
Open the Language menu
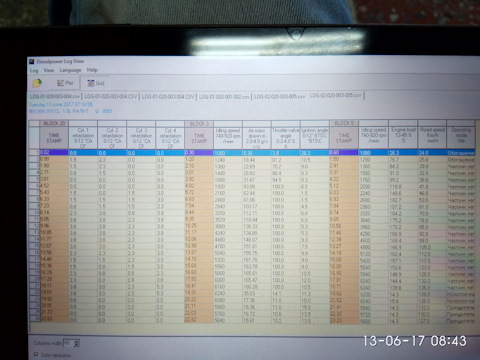pos(70,70)
